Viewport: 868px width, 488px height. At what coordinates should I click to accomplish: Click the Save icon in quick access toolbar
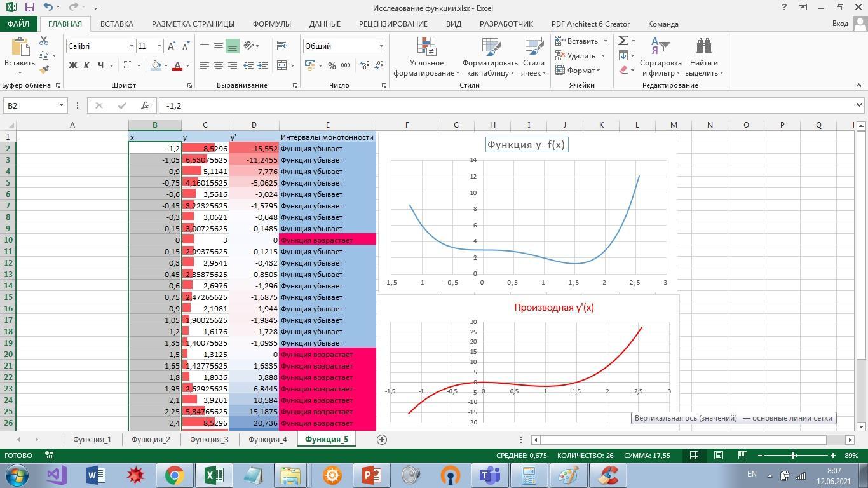pos(29,7)
